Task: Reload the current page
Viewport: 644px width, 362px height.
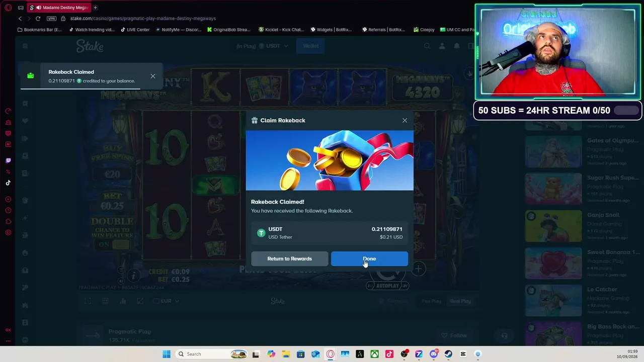Action: click(x=38, y=19)
